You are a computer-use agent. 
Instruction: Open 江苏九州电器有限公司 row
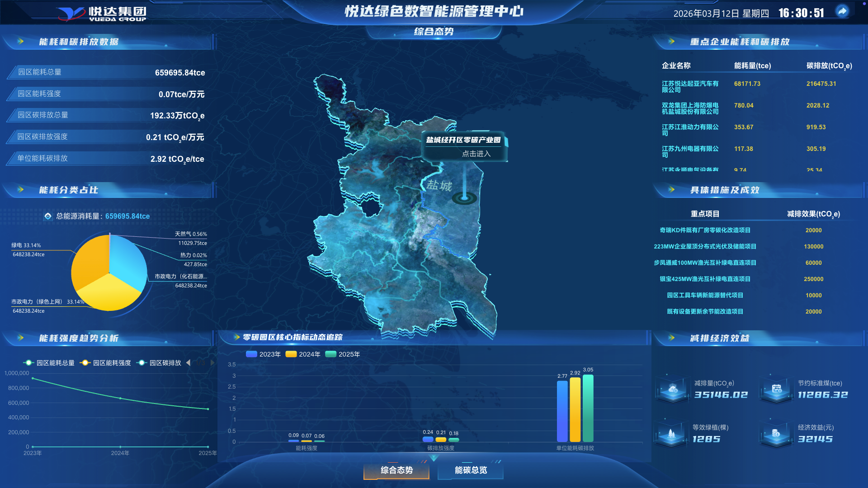click(758, 152)
